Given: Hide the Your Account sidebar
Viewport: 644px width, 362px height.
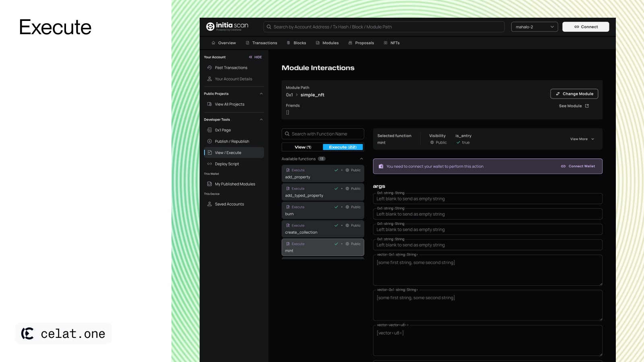Looking at the screenshot, I should (255, 57).
